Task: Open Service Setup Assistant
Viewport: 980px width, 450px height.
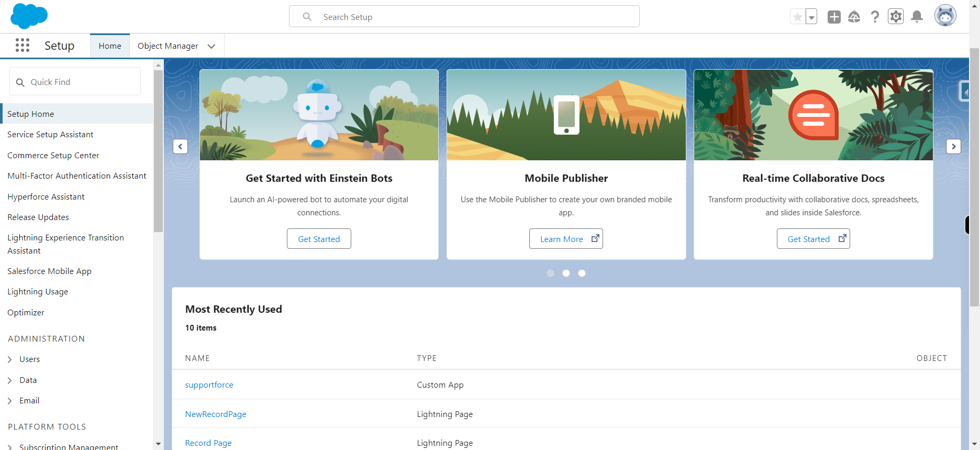Action: (x=50, y=135)
